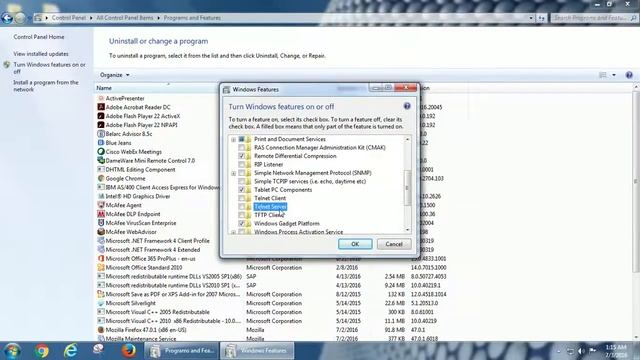Enable Simple TCPIP services checkbox

coord(242,181)
